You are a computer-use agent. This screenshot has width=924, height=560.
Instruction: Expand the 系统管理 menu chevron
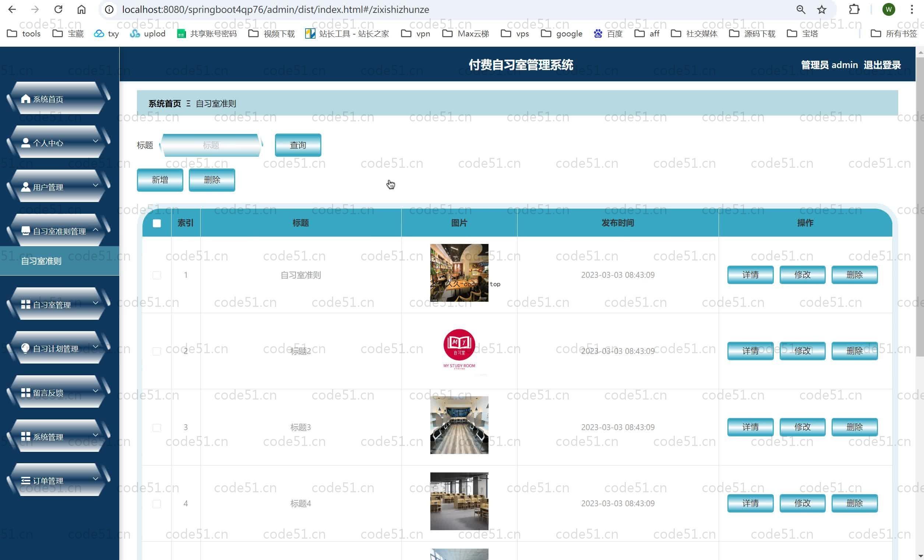pos(96,435)
